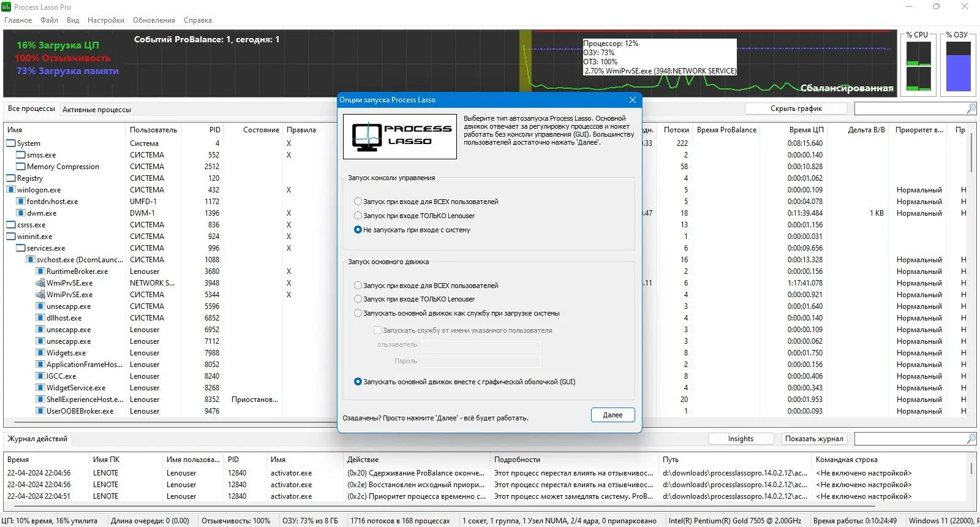Click the unsecapp.exe icon with PID 5596
Screen dimensions: 980x527
pos(40,306)
